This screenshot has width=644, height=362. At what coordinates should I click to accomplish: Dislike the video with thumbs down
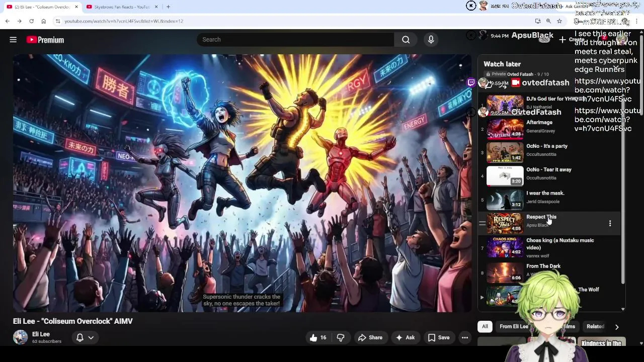coord(341,337)
